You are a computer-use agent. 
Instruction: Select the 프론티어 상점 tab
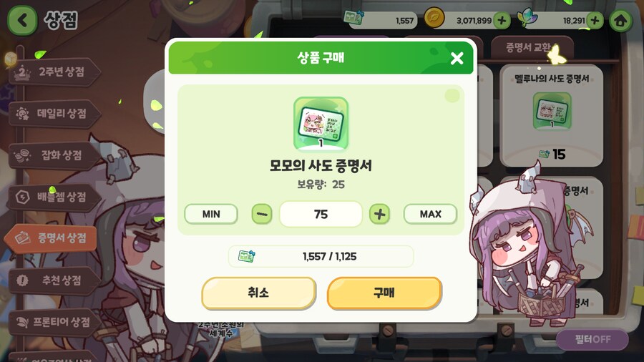(55, 322)
